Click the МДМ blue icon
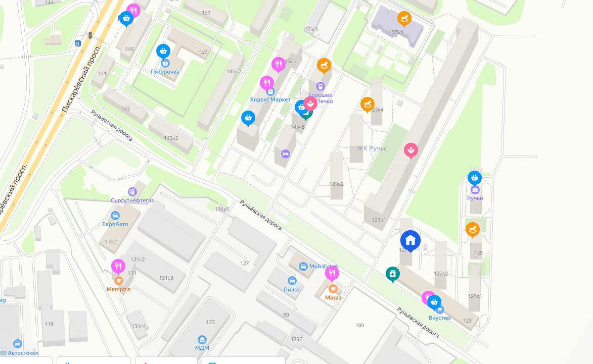This screenshot has width=593, height=364. pyautogui.click(x=202, y=339)
